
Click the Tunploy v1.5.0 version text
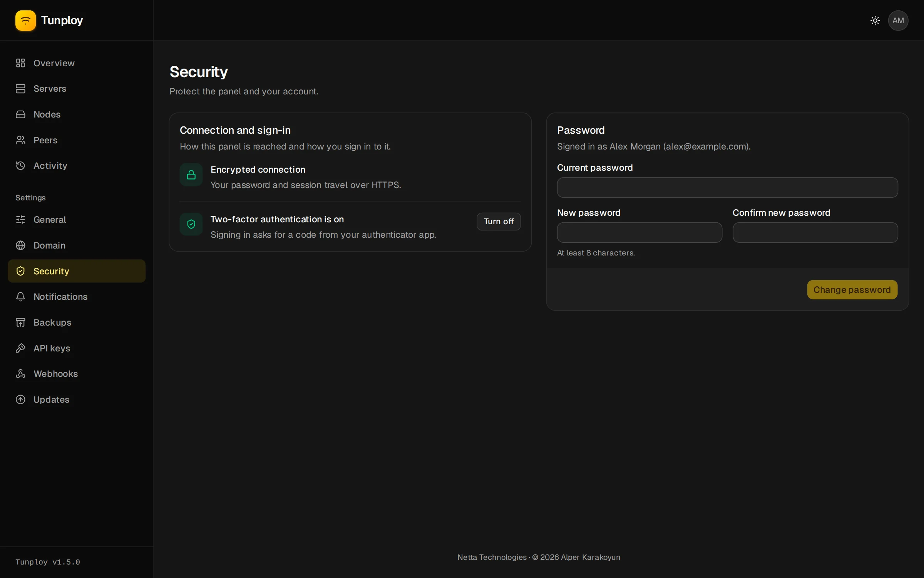click(48, 562)
